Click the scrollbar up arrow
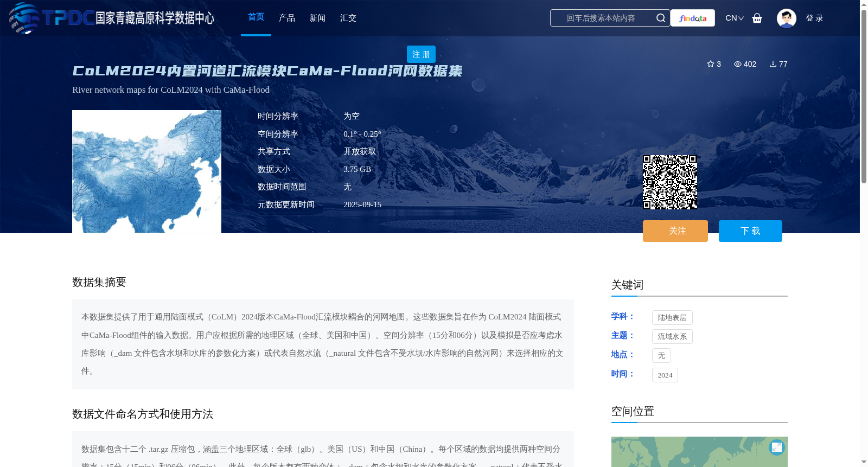The width and height of the screenshot is (868, 467). coord(864,4)
